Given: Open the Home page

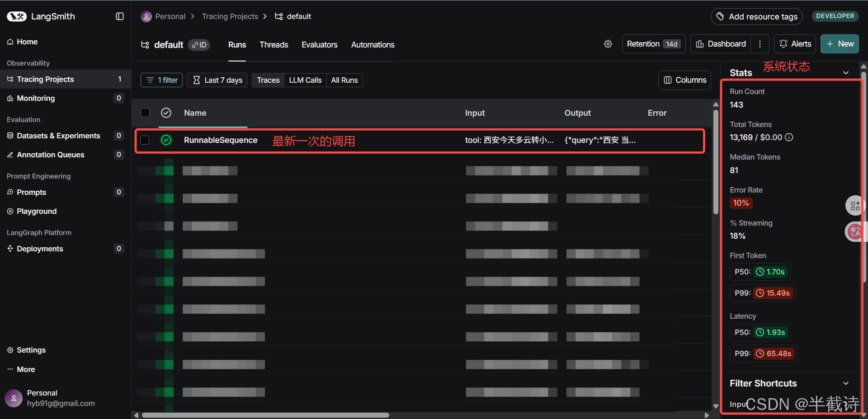Looking at the screenshot, I should [x=27, y=42].
